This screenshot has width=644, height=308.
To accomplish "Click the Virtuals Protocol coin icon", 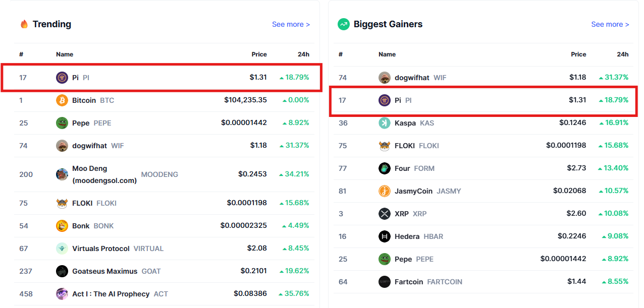I will 62,249.
